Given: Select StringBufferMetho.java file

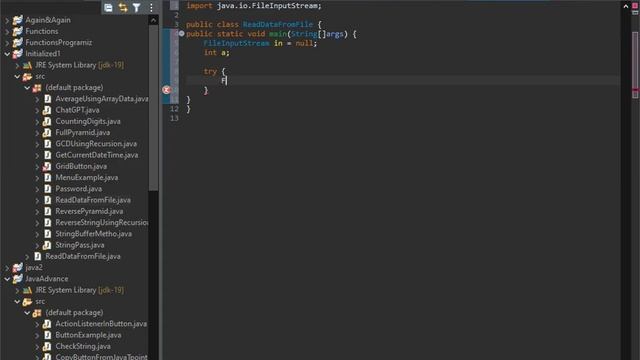Looking at the screenshot, I should [x=93, y=234].
